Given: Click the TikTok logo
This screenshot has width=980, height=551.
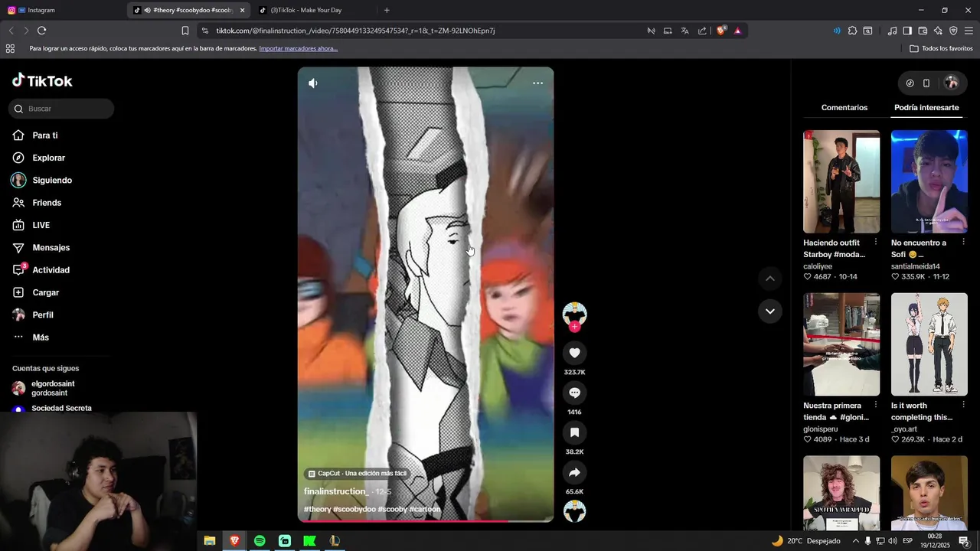Looking at the screenshot, I should [42, 81].
